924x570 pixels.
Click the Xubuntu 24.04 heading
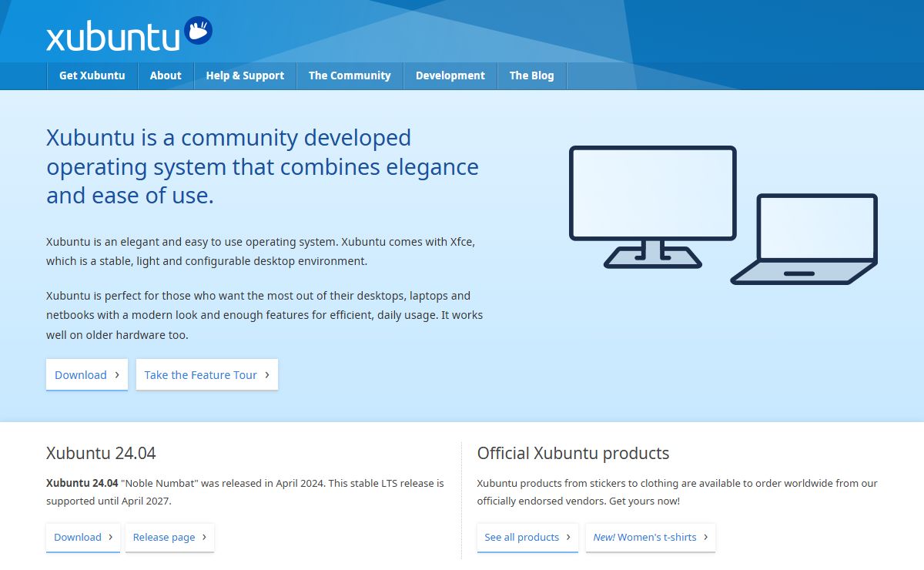(x=101, y=453)
